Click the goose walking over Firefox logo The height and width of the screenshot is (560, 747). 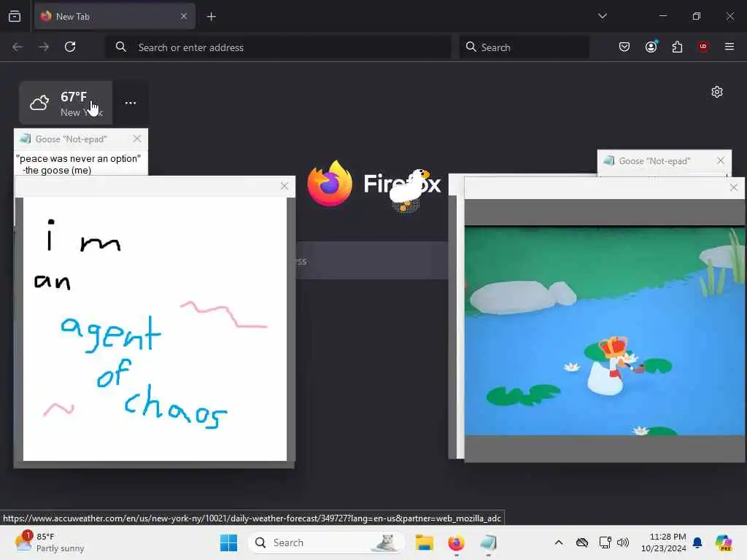pos(410,190)
